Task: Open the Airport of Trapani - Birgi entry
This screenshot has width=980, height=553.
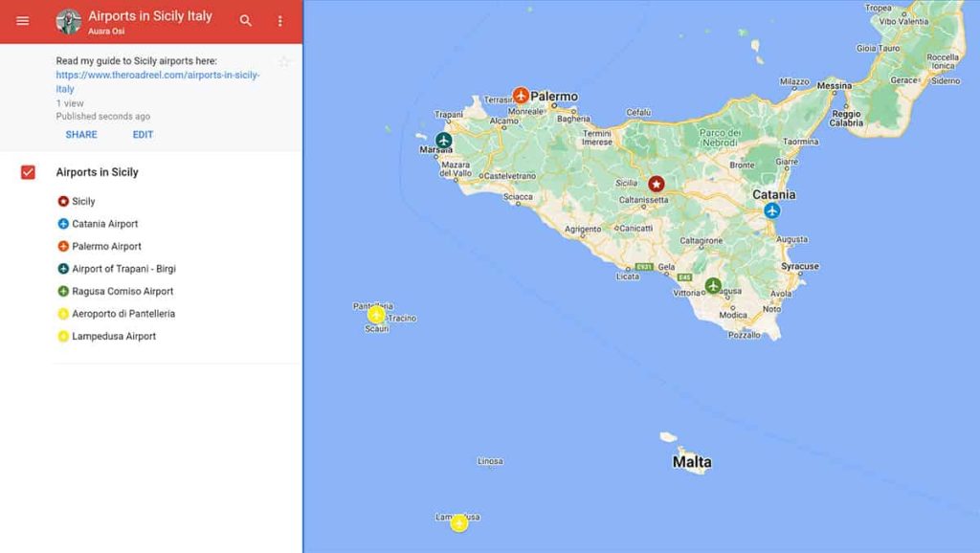Action: [x=123, y=269]
